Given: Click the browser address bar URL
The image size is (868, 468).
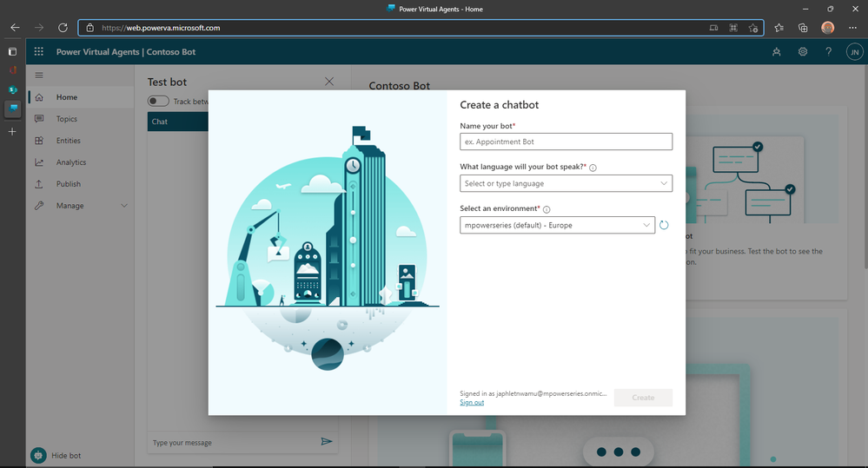Looking at the screenshot, I should [161, 28].
